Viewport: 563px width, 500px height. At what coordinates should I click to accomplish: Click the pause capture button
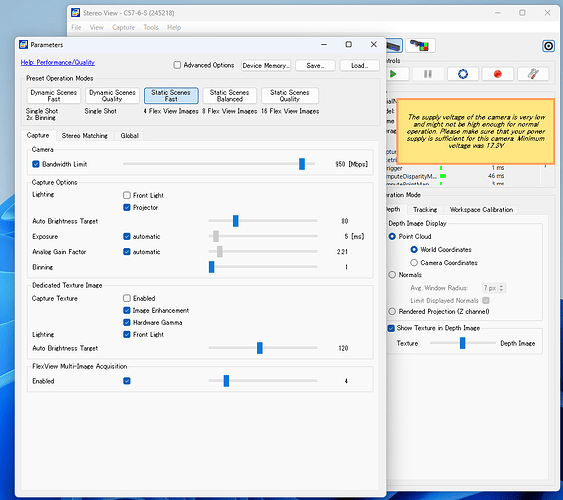click(x=428, y=74)
